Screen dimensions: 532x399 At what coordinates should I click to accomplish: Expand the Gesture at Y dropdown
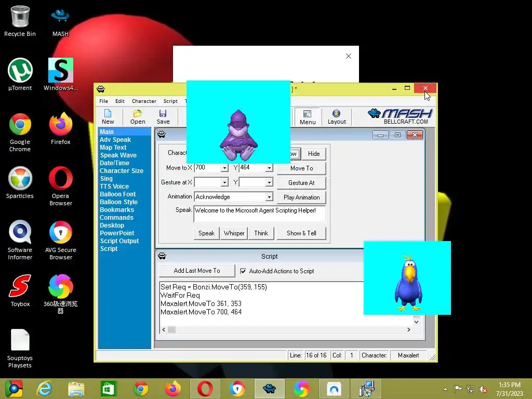(269, 182)
